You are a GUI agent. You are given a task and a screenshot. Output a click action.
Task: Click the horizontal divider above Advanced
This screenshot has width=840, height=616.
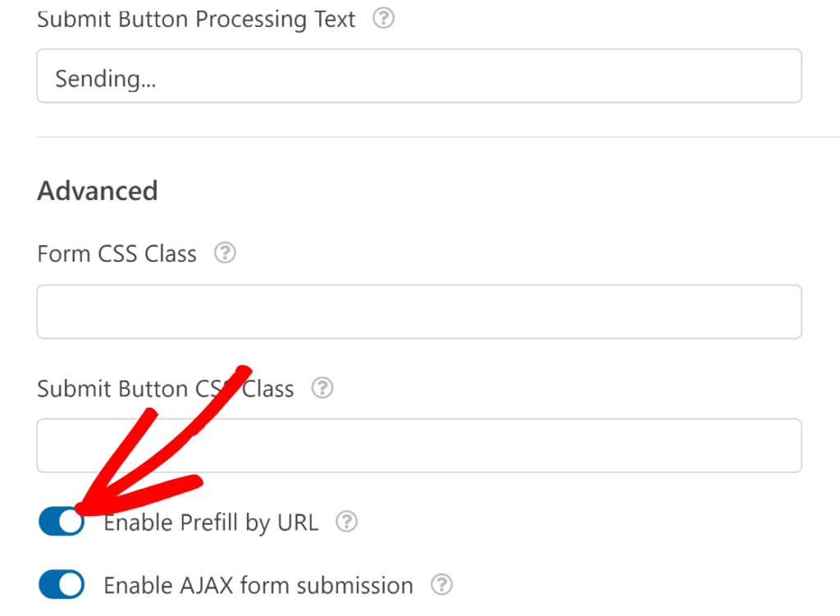(438, 137)
